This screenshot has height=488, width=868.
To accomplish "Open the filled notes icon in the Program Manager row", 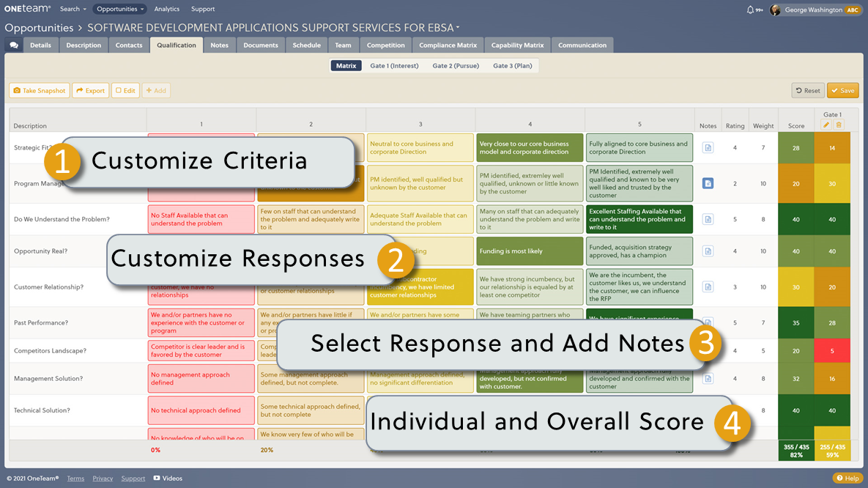I will click(708, 183).
